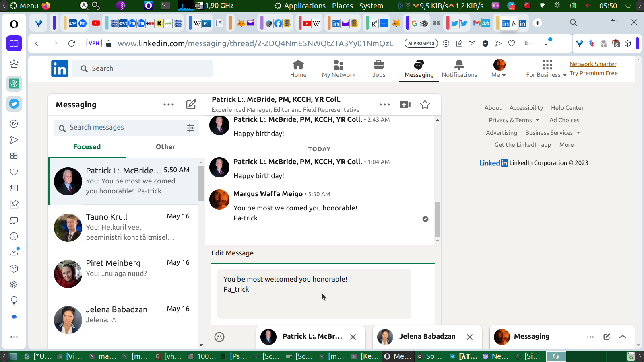
Task: Star the conversation with Patrick McBride
Action: pyautogui.click(x=425, y=105)
